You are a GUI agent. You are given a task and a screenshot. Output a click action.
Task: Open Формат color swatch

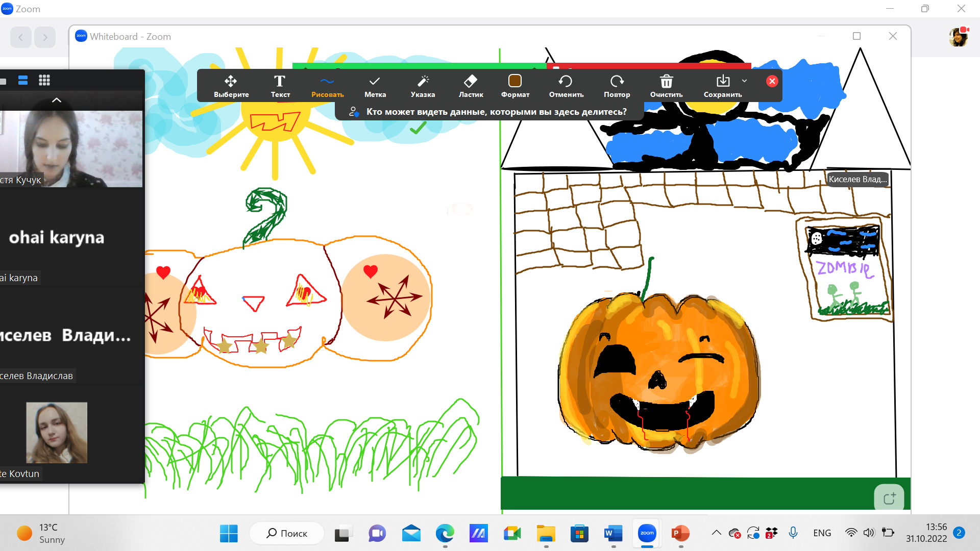pyautogui.click(x=515, y=81)
